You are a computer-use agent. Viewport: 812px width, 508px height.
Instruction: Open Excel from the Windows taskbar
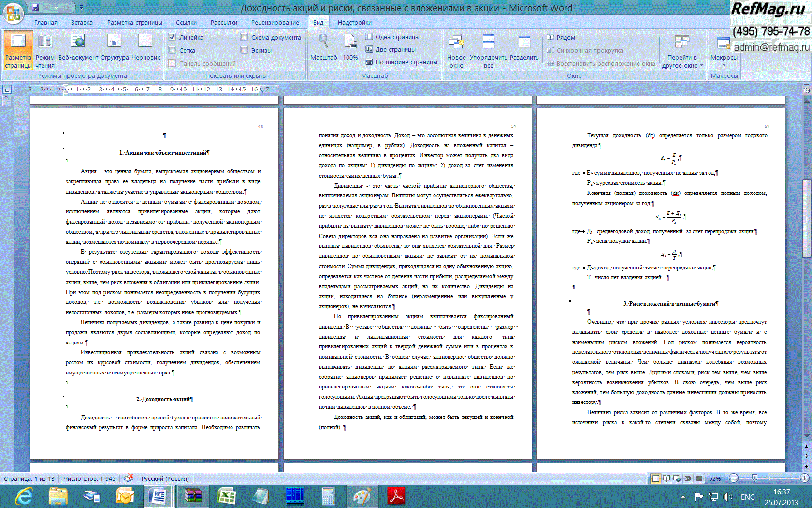click(226, 496)
